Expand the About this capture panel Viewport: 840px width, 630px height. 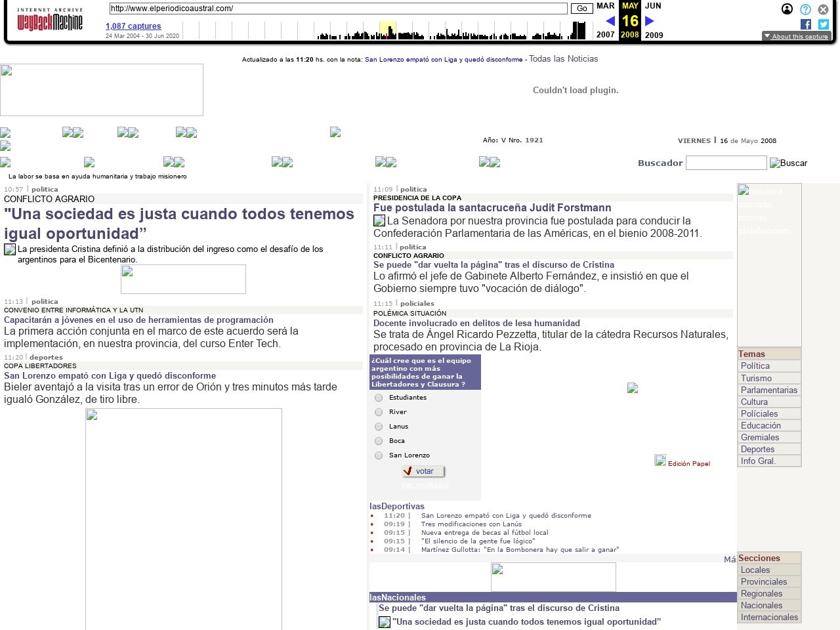[x=796, y=36]
